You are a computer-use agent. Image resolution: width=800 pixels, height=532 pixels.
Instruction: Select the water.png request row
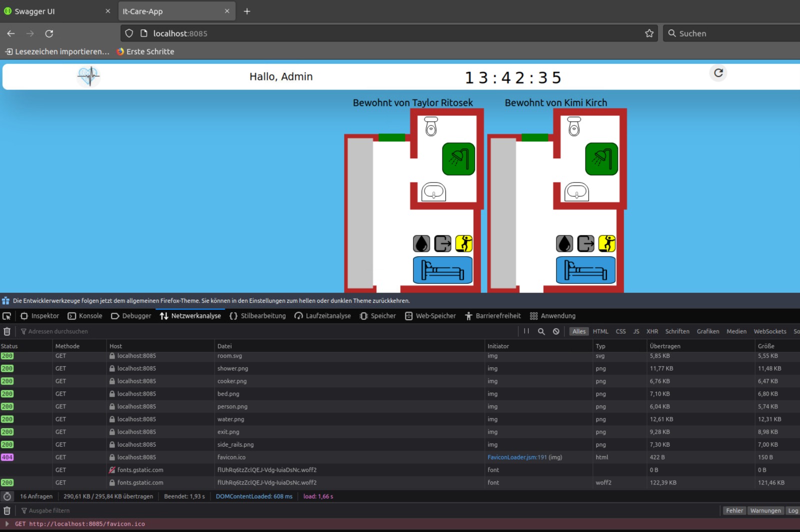click(x=230, y=419)
